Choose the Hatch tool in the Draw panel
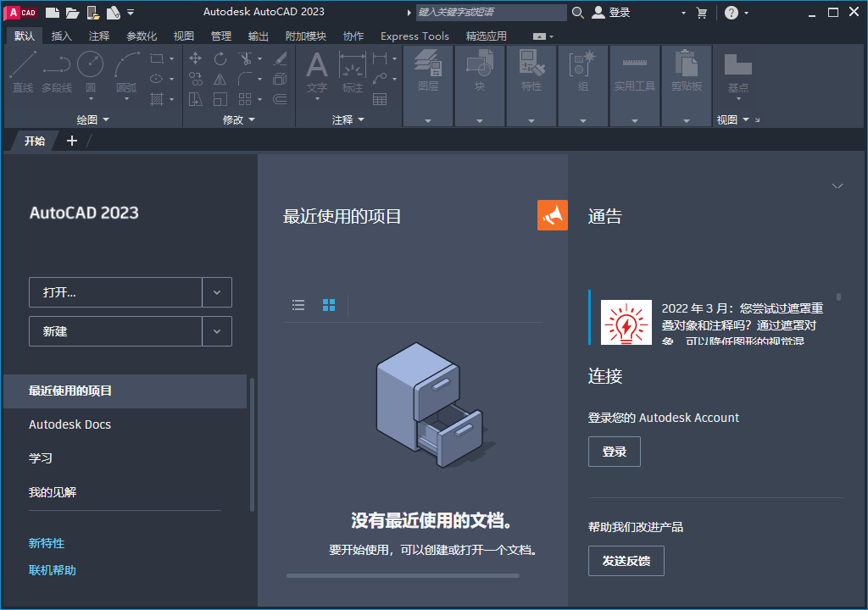 pyautogui.click(x=157, y=99)
